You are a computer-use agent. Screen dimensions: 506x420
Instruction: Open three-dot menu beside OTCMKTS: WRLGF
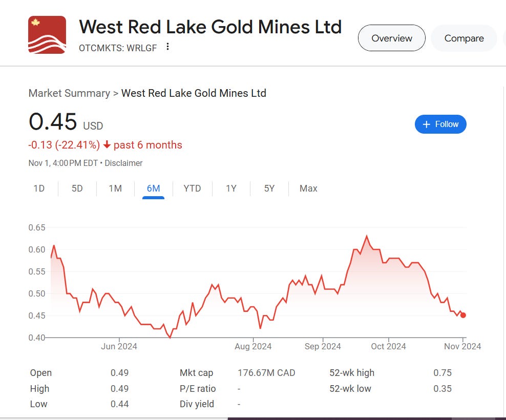pyautogui.click(x=167, y=47)
